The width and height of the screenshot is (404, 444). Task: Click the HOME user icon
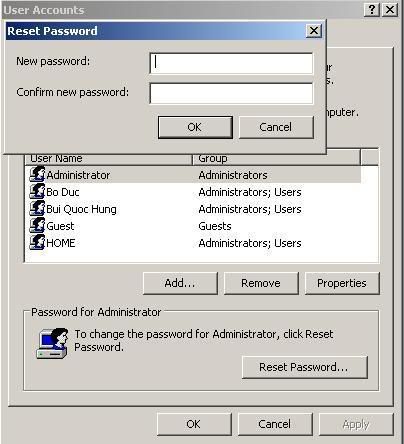click(x=37, y=242)
